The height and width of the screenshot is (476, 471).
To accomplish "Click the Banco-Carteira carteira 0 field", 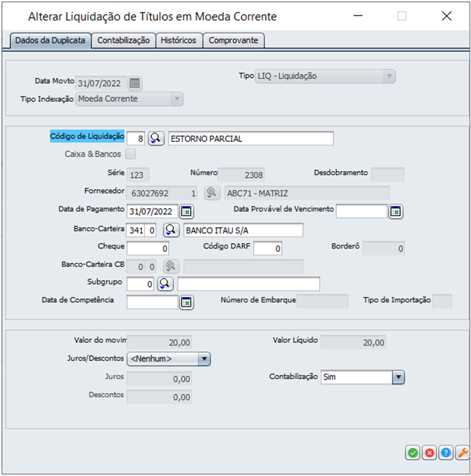I will point(151,230).
